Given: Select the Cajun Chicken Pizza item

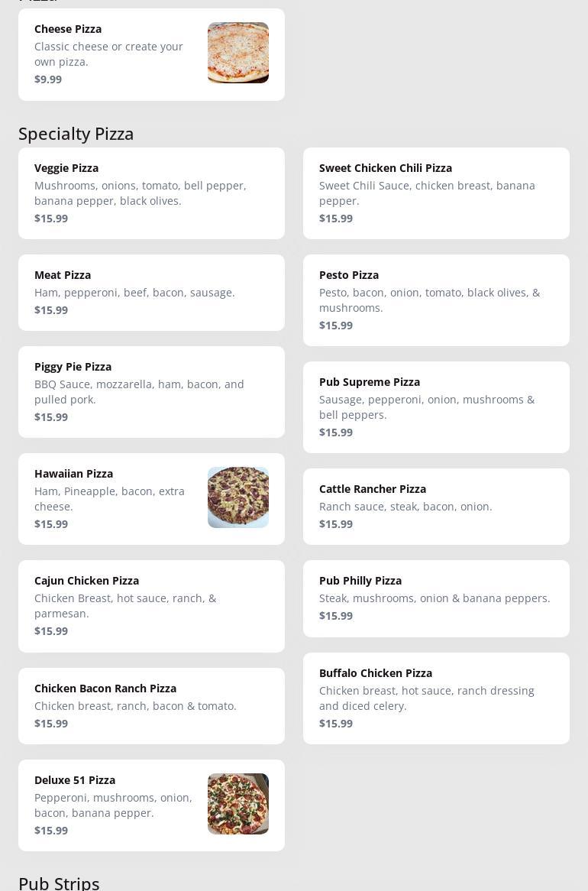Looking at the screenshot, I should coord(151,605).
